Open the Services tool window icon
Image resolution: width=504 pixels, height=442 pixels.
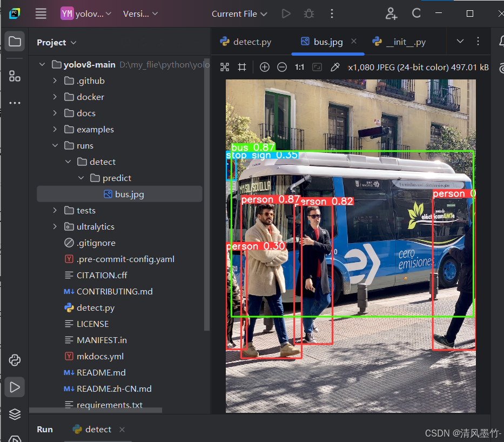click(x=14, y=414)
